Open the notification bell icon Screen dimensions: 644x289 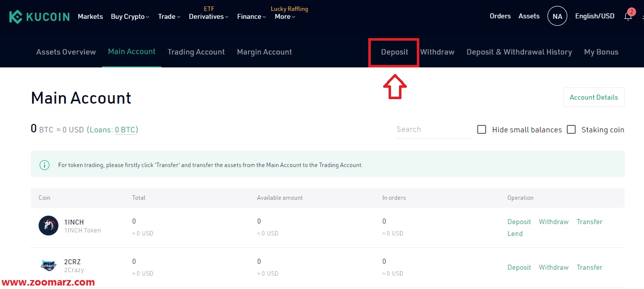[628, 16]
